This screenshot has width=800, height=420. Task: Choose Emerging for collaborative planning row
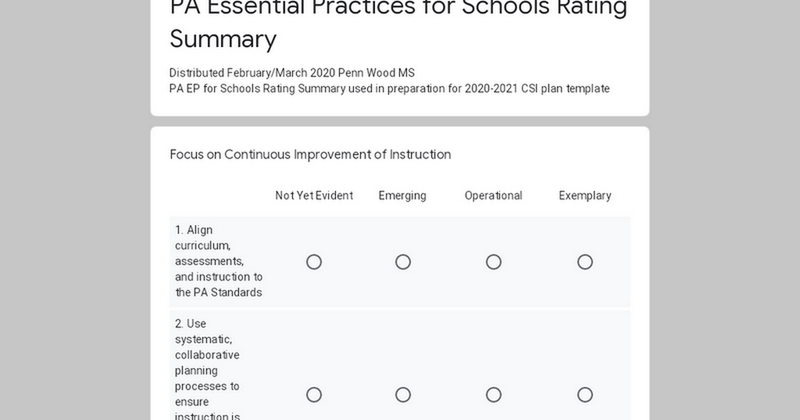(x=403, y=395)
